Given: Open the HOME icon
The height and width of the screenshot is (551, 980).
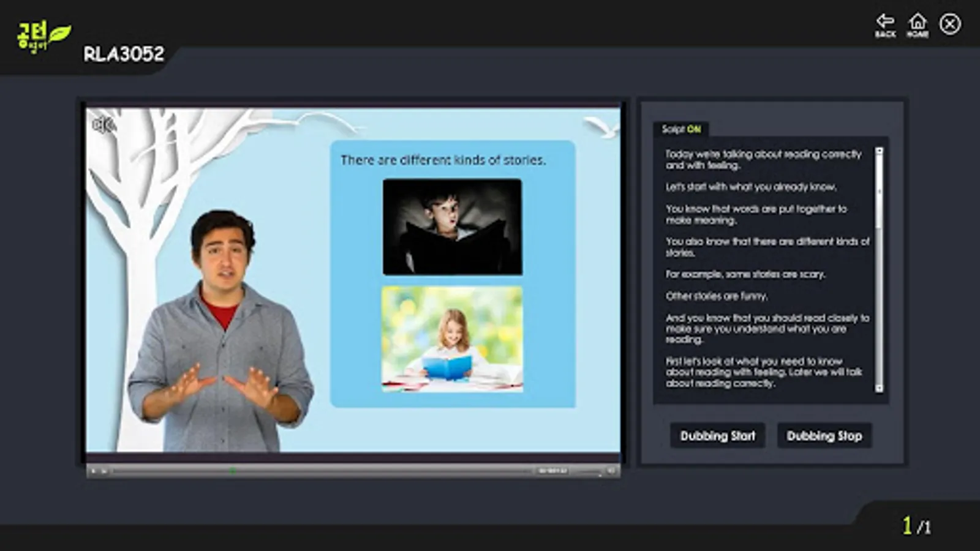Looking at the screenshot, I should [918, 25].
